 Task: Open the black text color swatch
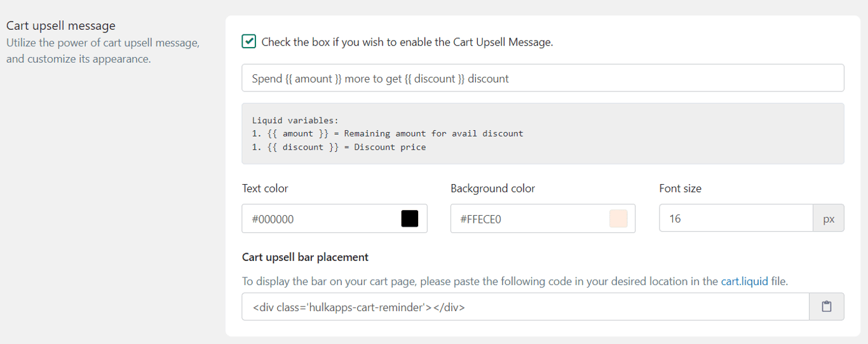(410, 219)
